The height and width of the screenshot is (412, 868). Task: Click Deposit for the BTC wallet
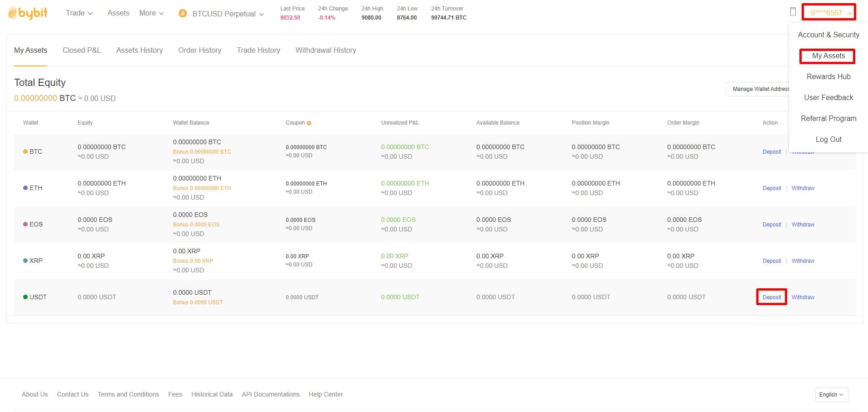pyautogui.click(x=772, y=152)
